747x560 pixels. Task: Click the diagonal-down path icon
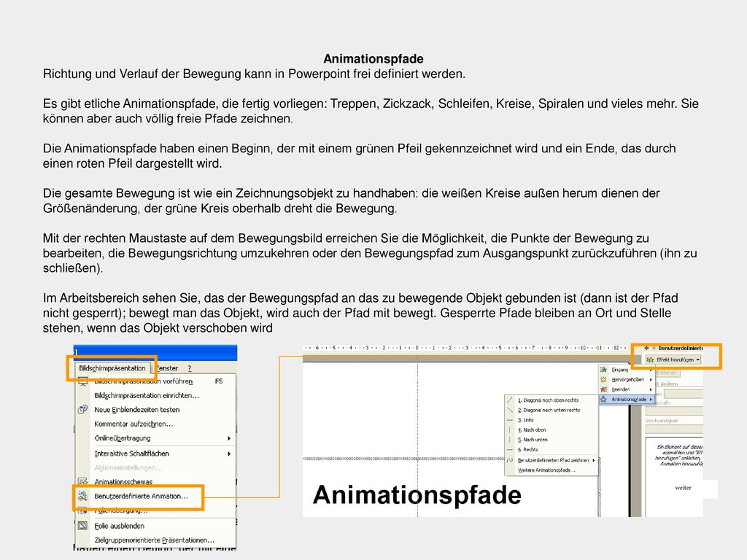[510, 410]
